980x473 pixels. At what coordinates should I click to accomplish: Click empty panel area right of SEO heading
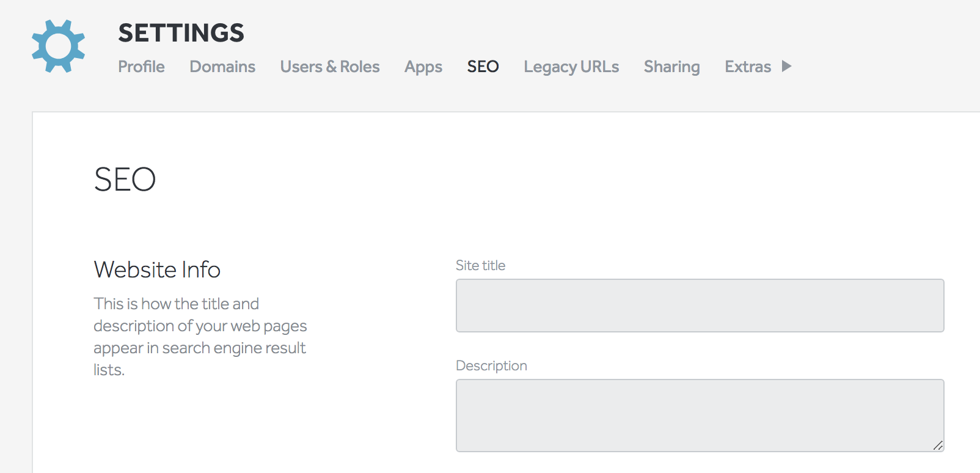(x=550, y=180)
